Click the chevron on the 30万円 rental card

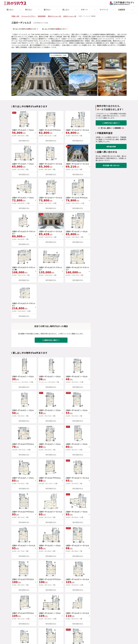coord(35,379)
